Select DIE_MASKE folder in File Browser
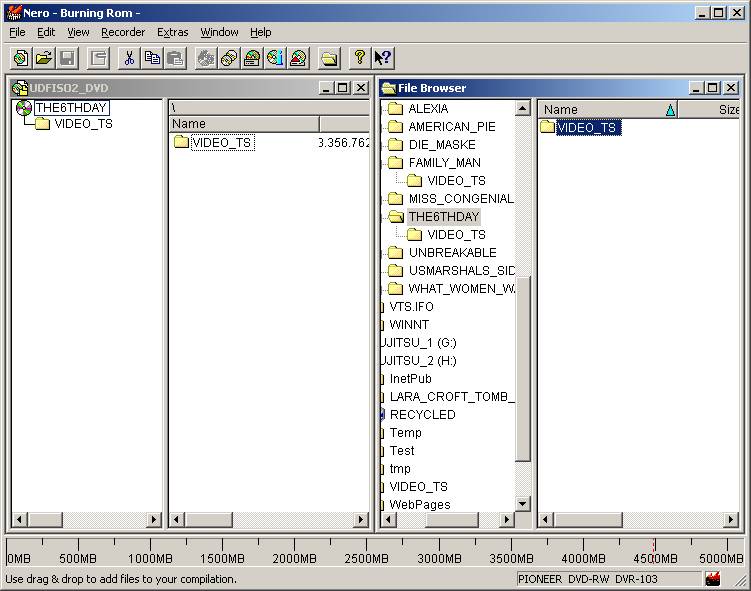The image size is (751, 591). (x=442, y=145)
